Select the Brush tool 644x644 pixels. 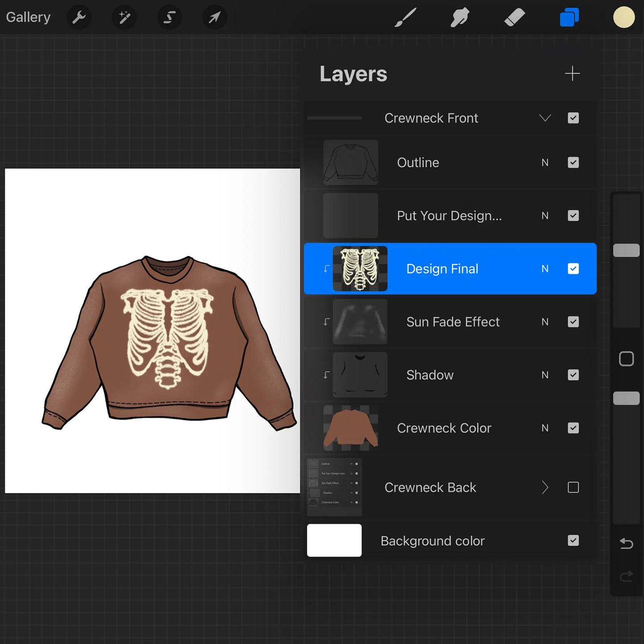click(x=405, y=18)
